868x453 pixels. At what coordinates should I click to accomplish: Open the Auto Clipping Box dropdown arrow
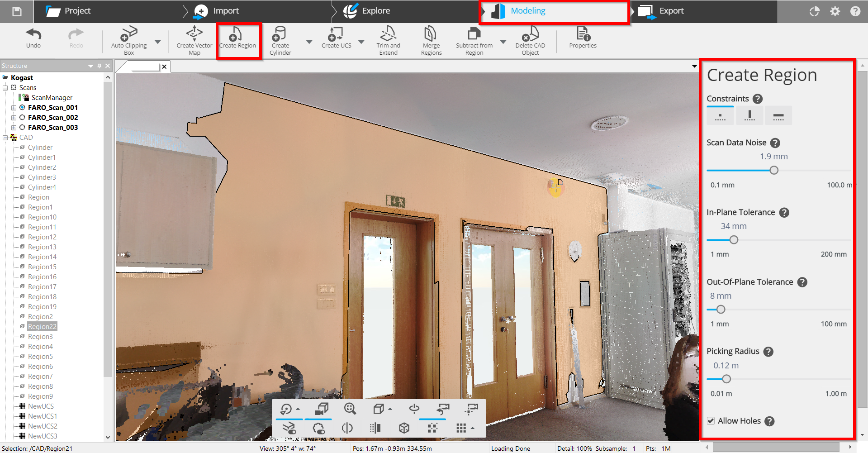158,42
